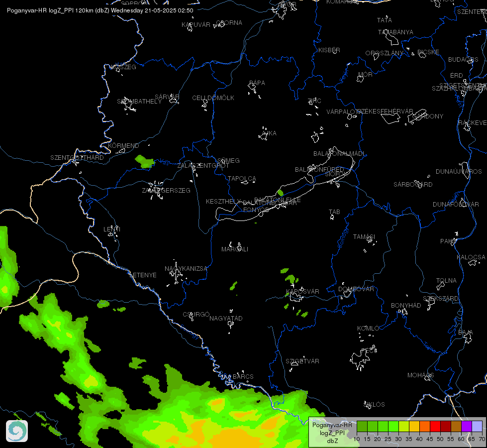Click the RÁCKEVE city label
The width and height of the screenshot is (487, 448).
[x=473, y=123]
